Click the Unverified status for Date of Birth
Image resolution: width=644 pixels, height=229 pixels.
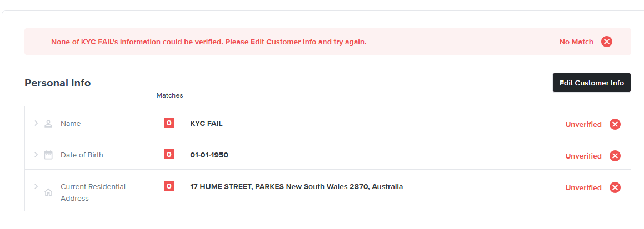(x=583, y=156)
